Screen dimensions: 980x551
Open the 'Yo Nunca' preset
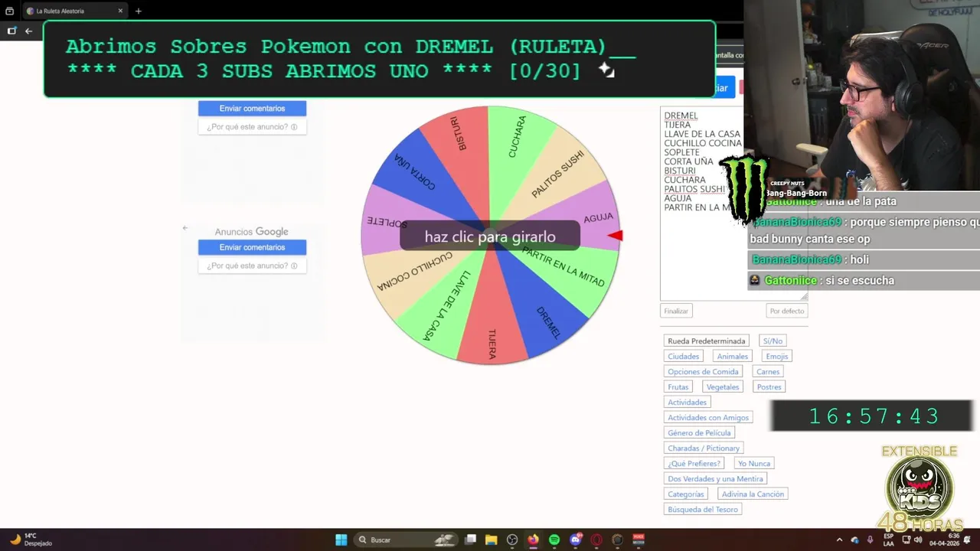(x=754, y=463)
